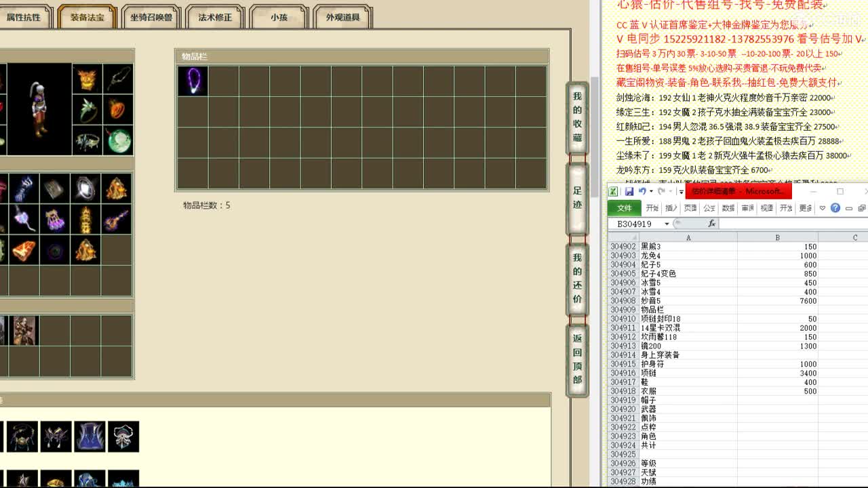Screen dimensions: 868x488
Task: Click the Undo icon in Excel
Action: (x=643, y=190)
